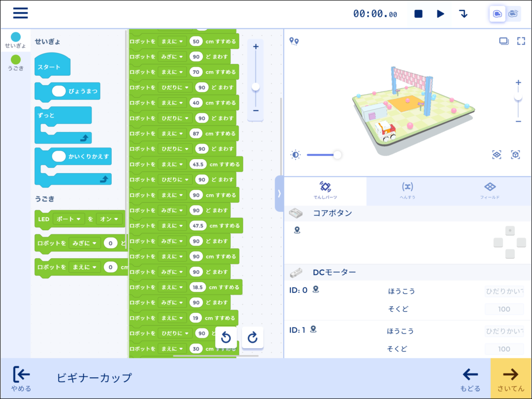
Task: Click the さいてん scoring button
Action: click(x=511, y=378)
